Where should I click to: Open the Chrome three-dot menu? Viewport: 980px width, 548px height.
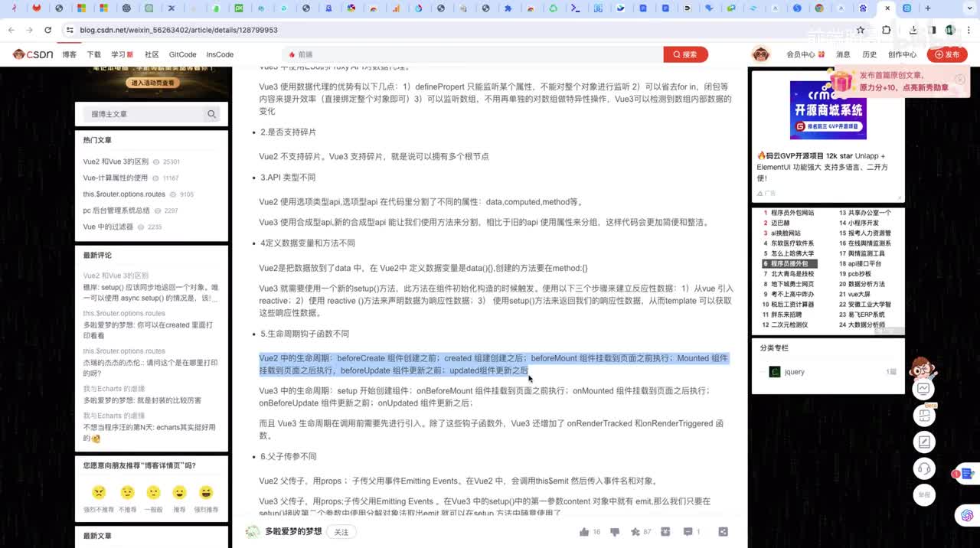pos(968,30)
